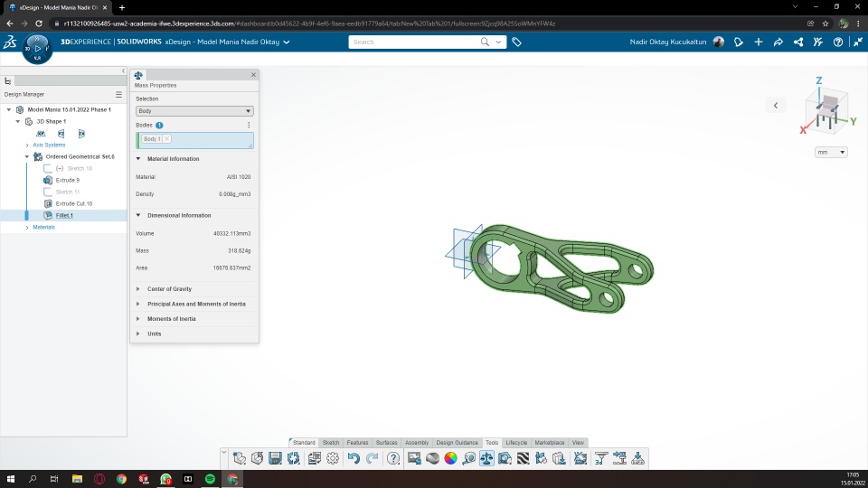Collapse the Material Information section
This screenshot has width=868, height=488.
(x=138, y=159)
